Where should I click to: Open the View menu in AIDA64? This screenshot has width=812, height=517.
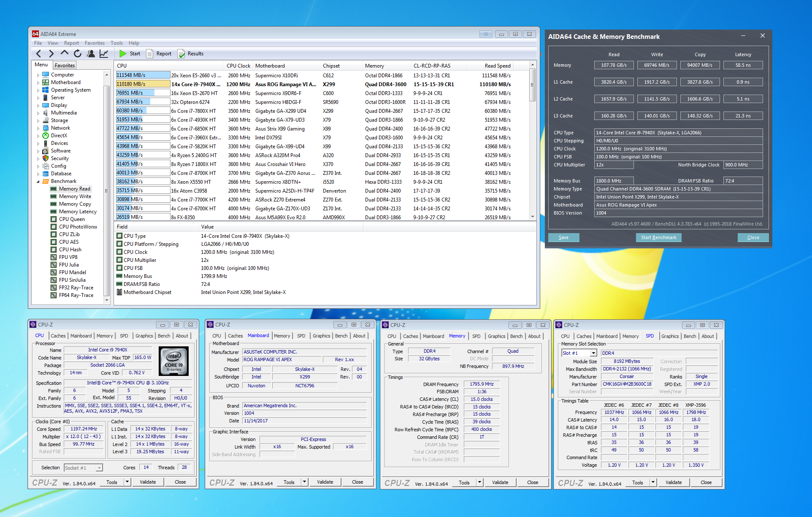pos(53,43)
